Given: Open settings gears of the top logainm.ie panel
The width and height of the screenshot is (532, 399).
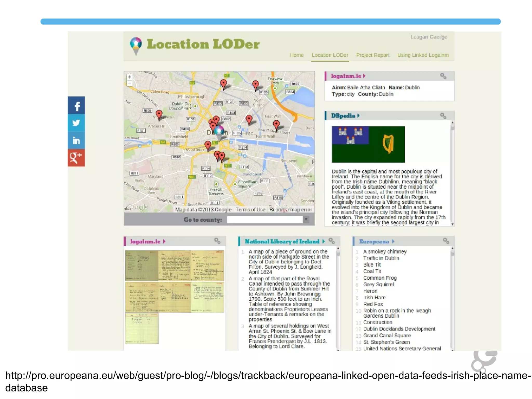Looking at the screenshot, I should (443, 76).
